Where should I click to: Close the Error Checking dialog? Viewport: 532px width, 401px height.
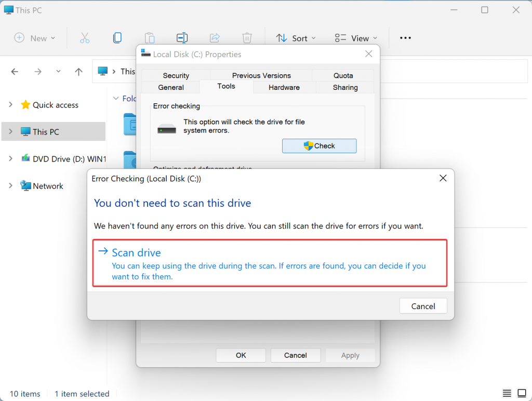pos(443,178)
